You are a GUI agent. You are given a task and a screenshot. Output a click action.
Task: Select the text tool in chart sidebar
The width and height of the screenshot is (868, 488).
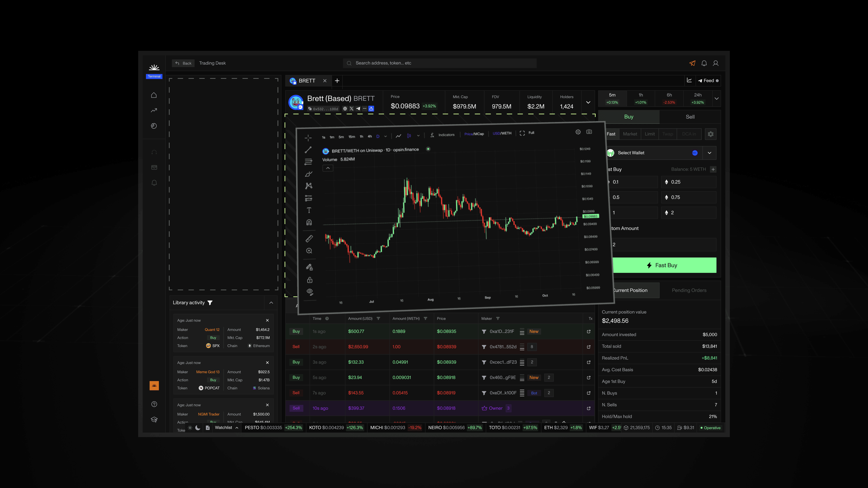click(309, 211)
